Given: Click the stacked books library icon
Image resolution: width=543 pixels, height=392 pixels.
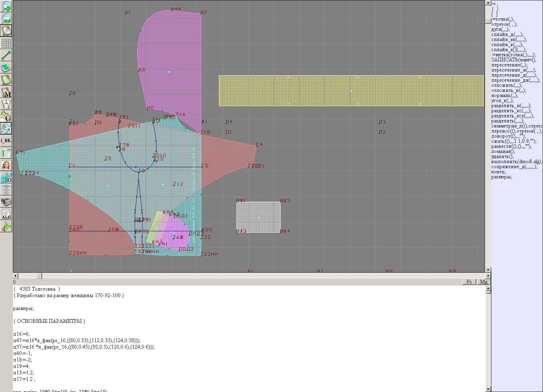Looking at the screenshot, I should point(6,202).
